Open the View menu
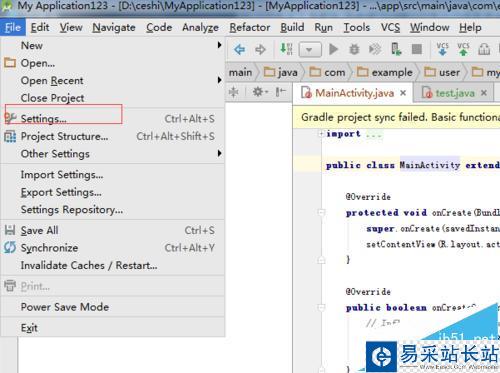Image resolution: width=500 pixels, height=373 pixels. [71, 27]
